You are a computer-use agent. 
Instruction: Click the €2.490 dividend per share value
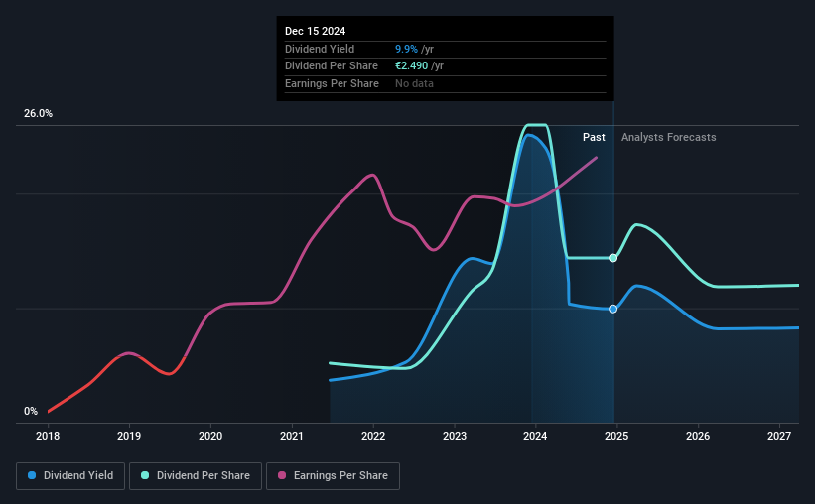pyautogui.click(x=411, y=66)
